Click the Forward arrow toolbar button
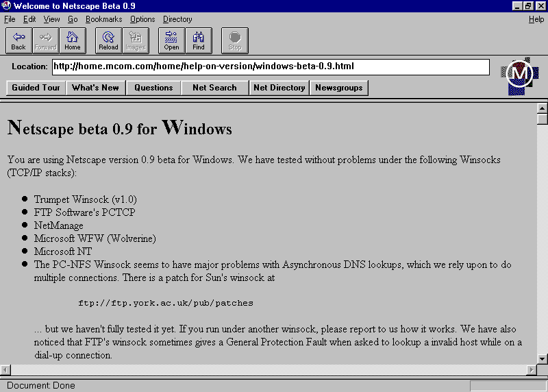This screenshot has height=392, width=548. tap(46, 40)
